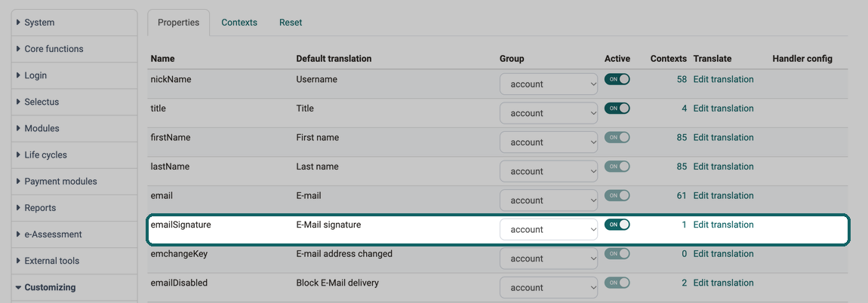This screenshot has width=868, height=303.
Task: Expand the Login sidebar section
Action: 74,75
